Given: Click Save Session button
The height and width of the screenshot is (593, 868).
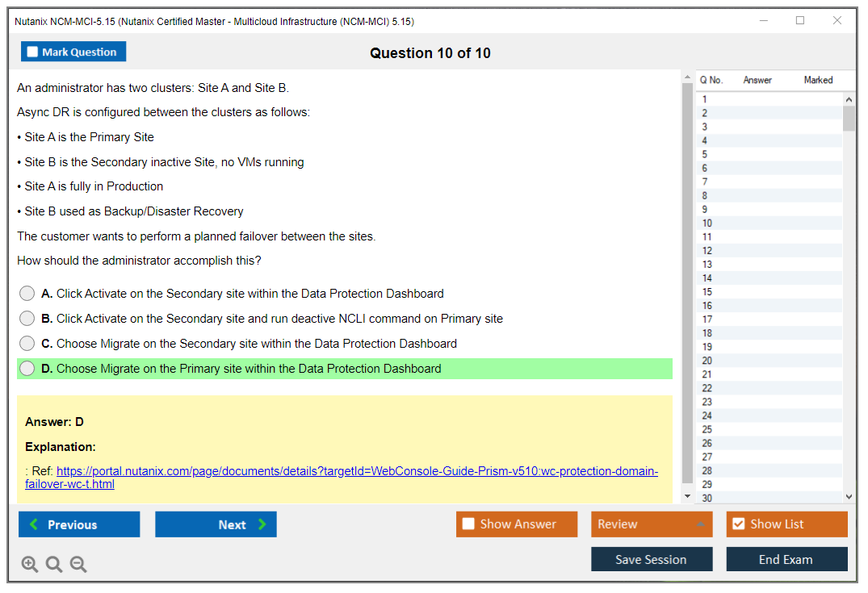Looking at the screenshot, I should click(x=652, y=560).
